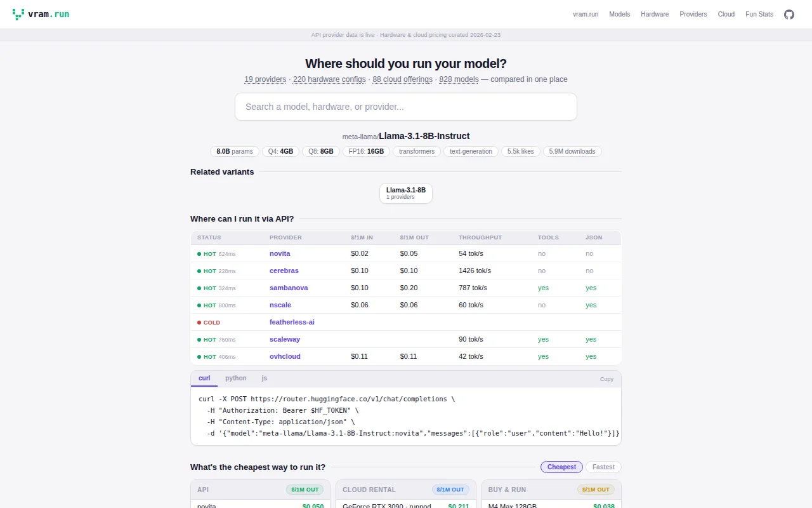
Task: Click the meta-llama/Llama-3.1-8B-Instruct title
Action: click(x=406, y=136)
